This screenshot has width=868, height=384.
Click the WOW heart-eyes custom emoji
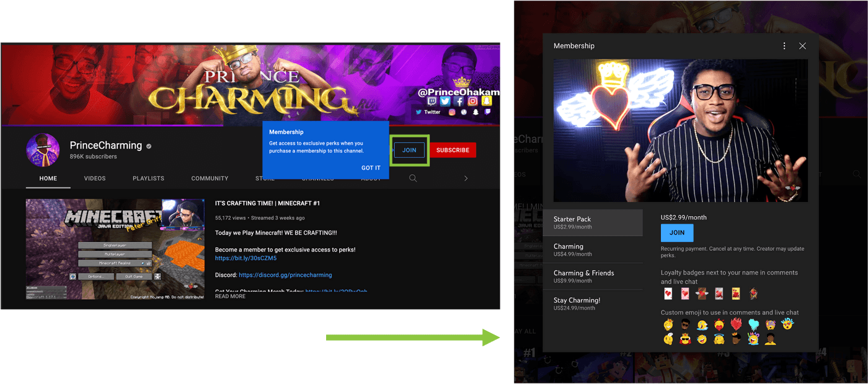click(787, 324)
